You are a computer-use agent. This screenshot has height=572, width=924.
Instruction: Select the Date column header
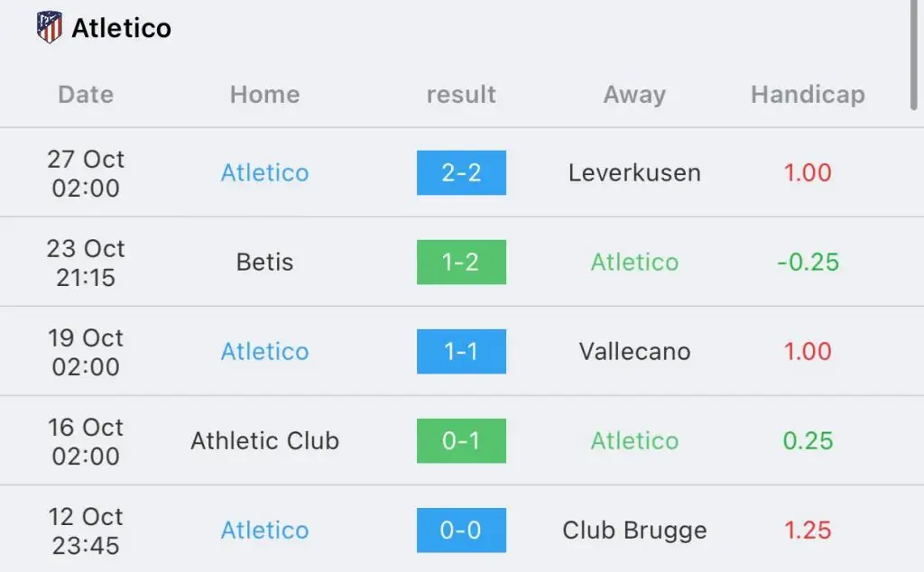point(86,94)
